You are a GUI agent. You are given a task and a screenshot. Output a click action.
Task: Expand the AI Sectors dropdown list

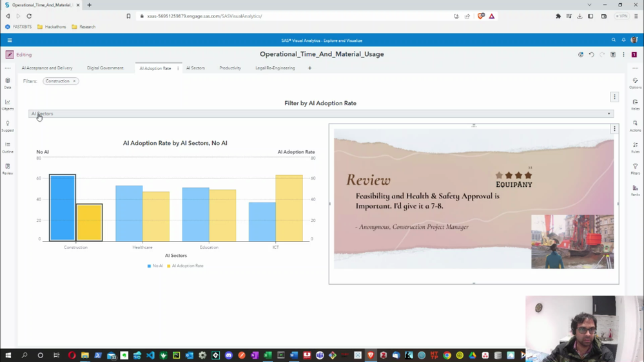coord(609,114)
